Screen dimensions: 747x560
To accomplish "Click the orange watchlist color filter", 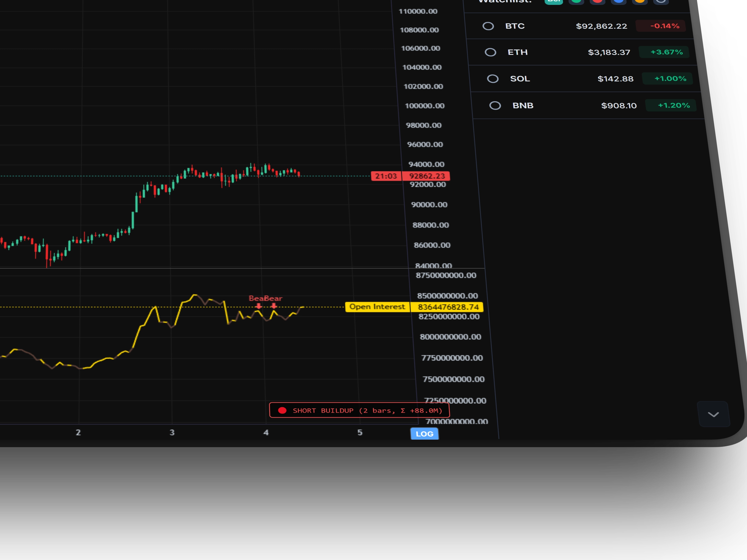I will click(640, 1).
